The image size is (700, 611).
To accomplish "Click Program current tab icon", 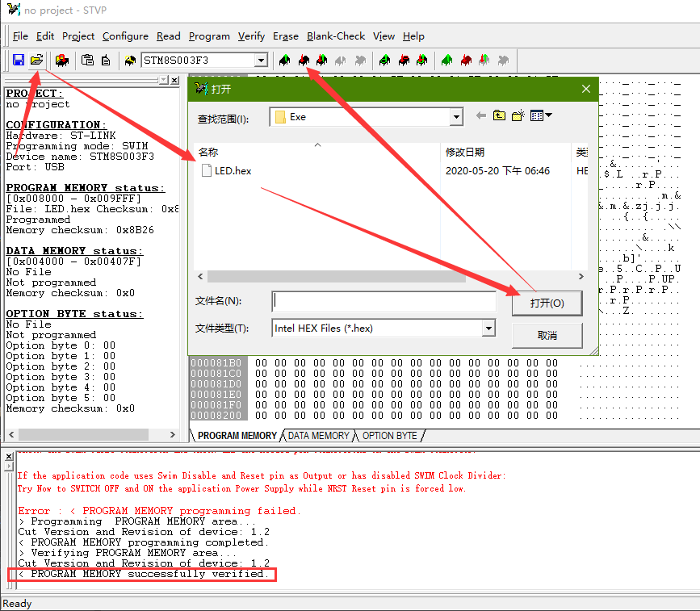I will click(304, 60).
